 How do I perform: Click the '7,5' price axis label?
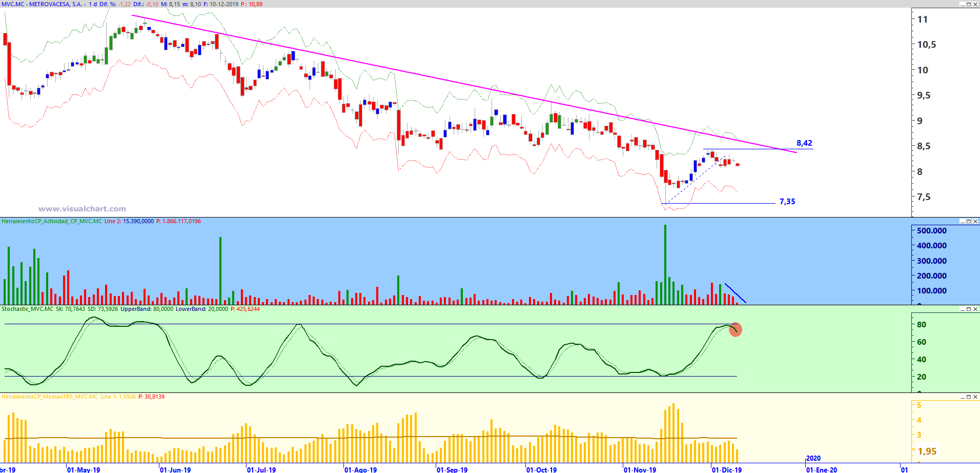(x=924, y=197)
